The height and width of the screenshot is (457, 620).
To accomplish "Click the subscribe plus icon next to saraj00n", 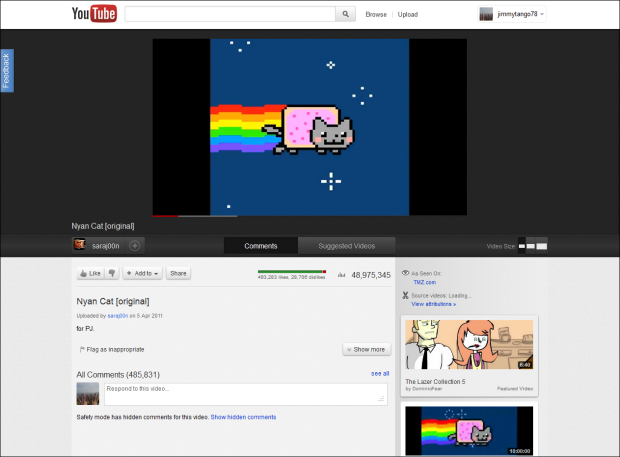I will (135, 245).
